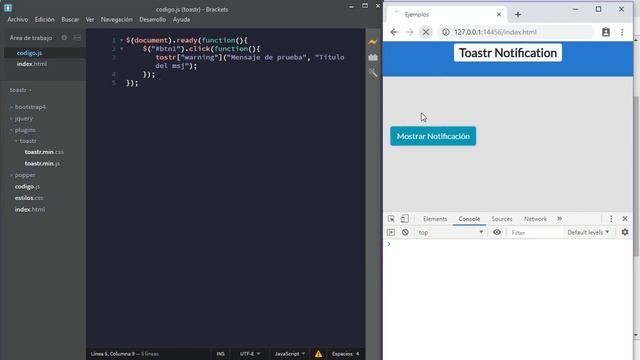Screen dimensions: 640x360
Task: Go back using the Chrome back arrow
Action: point(394,32)
